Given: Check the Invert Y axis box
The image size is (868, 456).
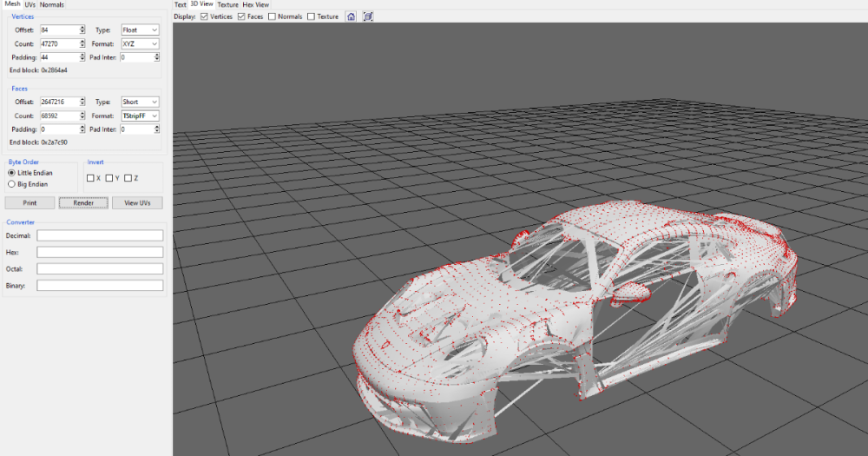Looking at the screenshot, I should [x=110, y=178].
